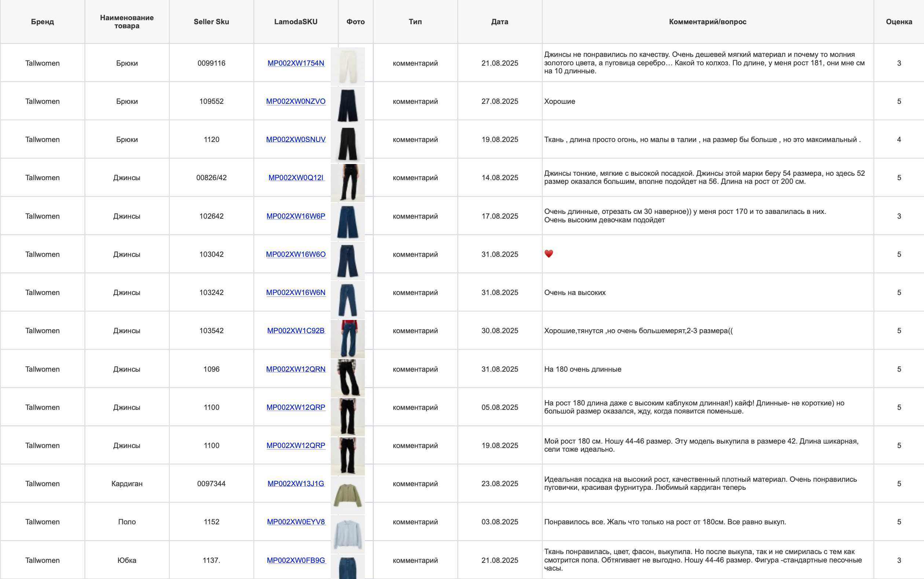
Task: Click the photo thumbnail for SKU 109552
Action: pyautogui.click(x=347, y=105)
